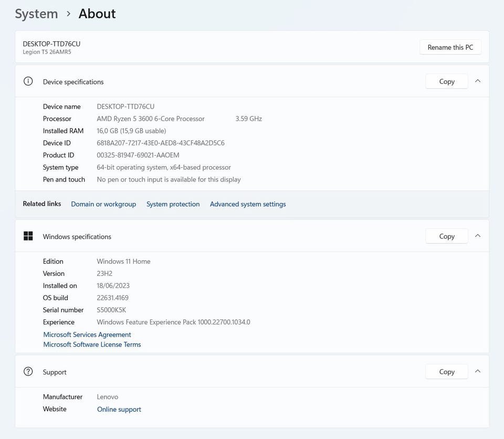The width and height of the screenshot is (504, 439).
Task: Copy the Device specifications
Action: (446, 81)
